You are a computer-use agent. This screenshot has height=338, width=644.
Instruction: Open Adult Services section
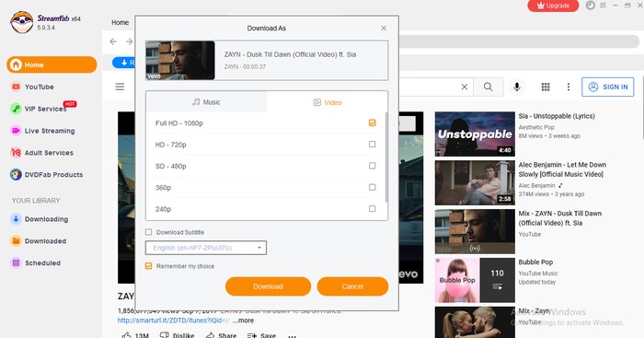(49, 153)
